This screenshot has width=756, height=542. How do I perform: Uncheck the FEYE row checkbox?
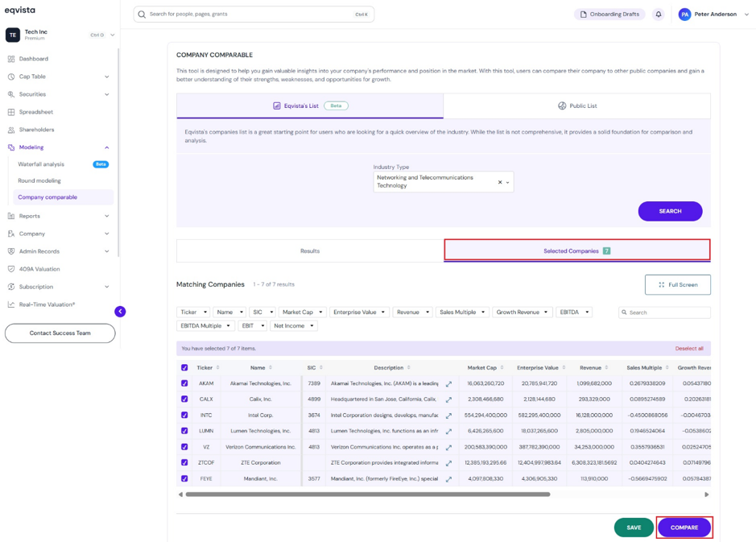(184, 479)
